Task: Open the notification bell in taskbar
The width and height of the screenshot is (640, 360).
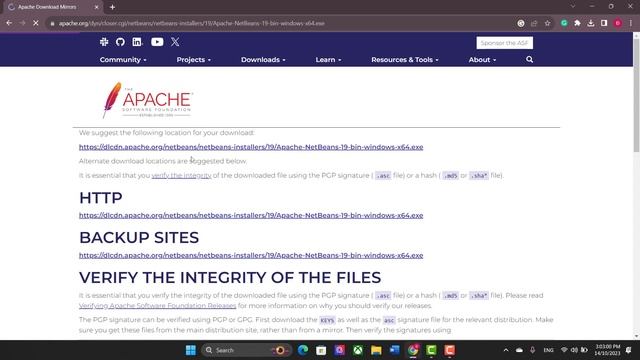Action: tap(629, 350)
